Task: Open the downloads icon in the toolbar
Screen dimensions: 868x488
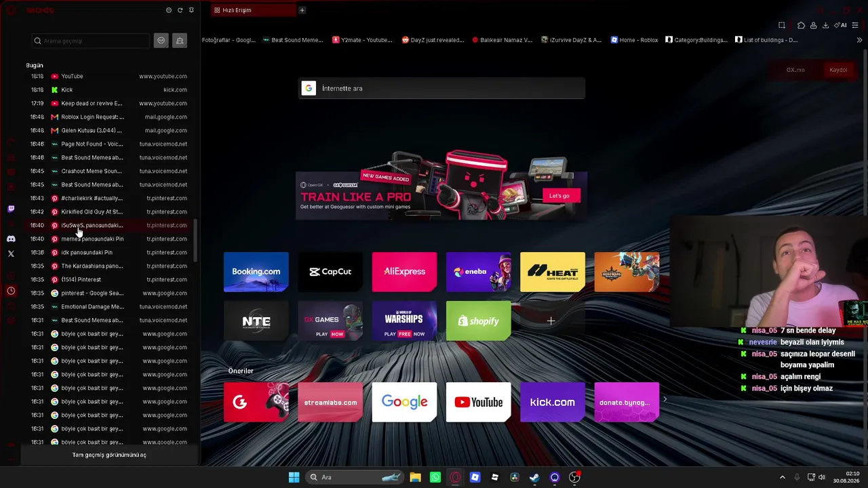Action: [825, 25]
